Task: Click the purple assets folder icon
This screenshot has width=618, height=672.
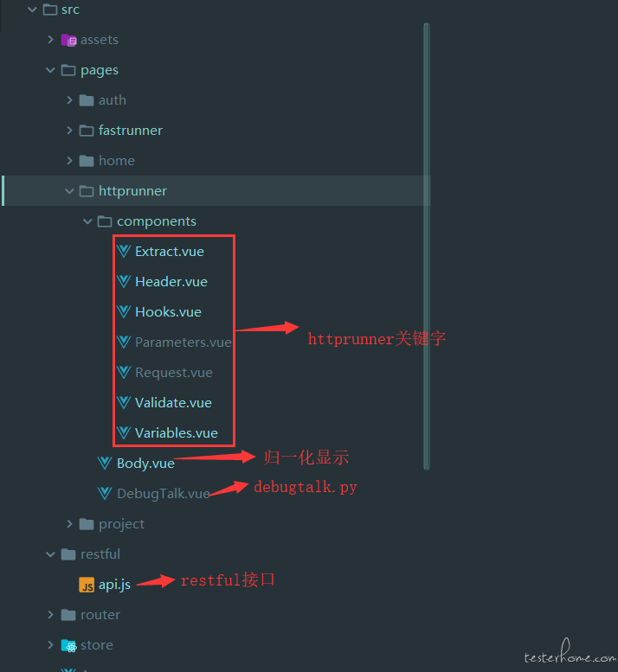Action: pyautogui.click(x=68, y=40)
